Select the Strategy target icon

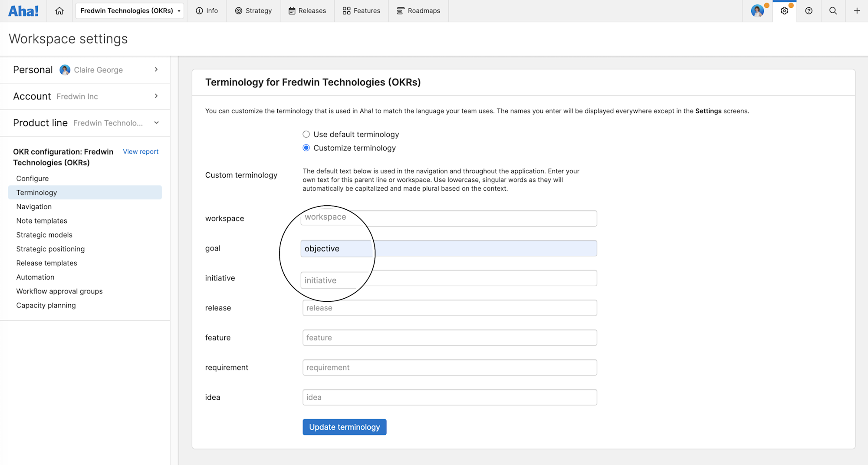pyautogui.click(x=237, y=11)
